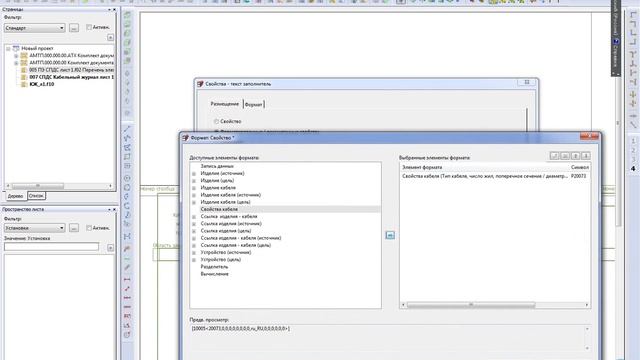Switch to the Список tab
Screen dimensions: 640x360
36,196
